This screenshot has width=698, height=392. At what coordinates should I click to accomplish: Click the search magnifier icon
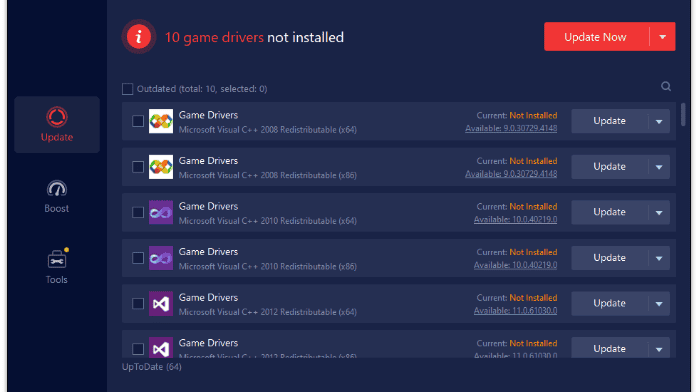click(666, 86)
